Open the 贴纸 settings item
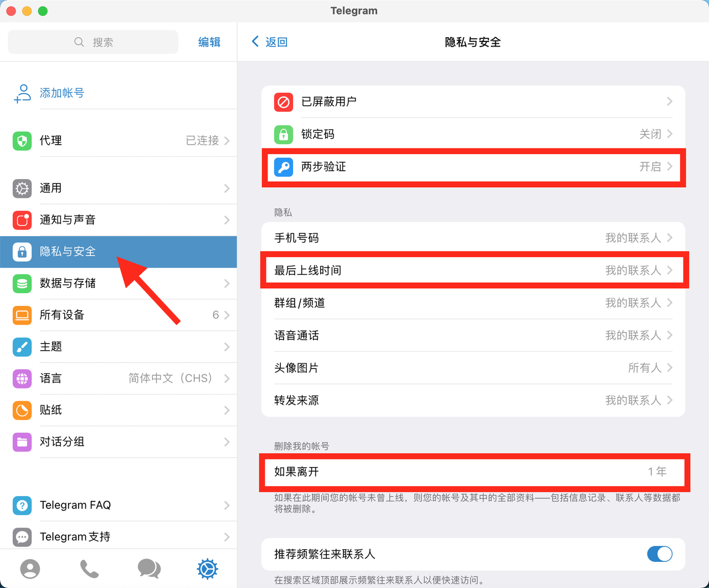The height and width of the screenshot is (588, 709). coord(119,410)
